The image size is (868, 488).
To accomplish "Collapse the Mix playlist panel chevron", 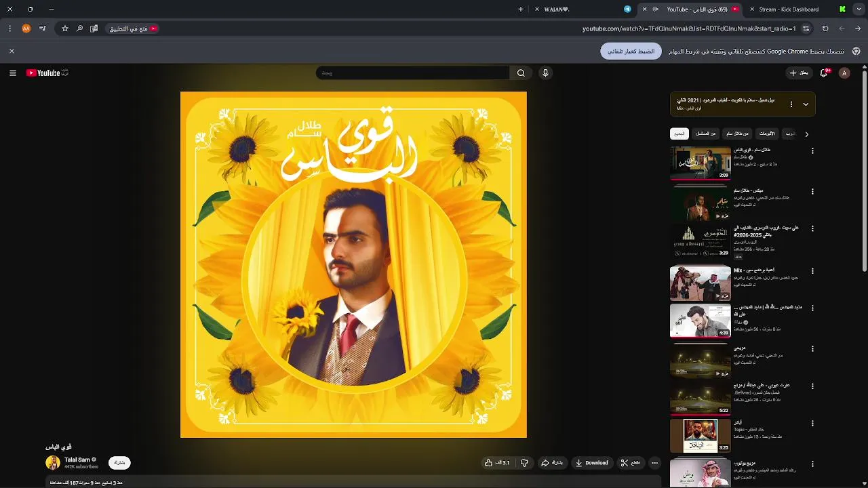I will coord(806,104).
